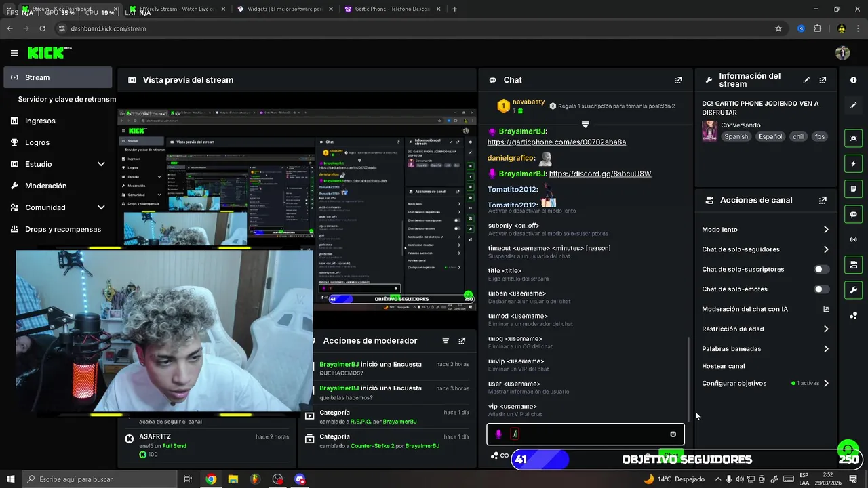Toggle the notes widget icon in rail

(853, 188)
